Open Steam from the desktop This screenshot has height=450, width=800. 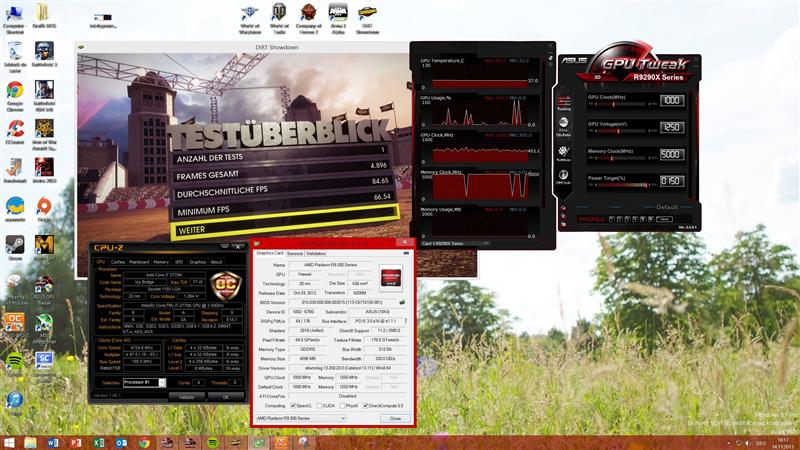15,246
